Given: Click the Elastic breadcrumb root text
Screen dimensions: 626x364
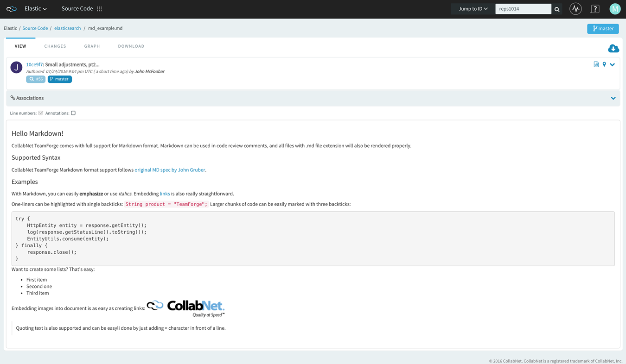Looking at the screenshot, I should point(10,28).
